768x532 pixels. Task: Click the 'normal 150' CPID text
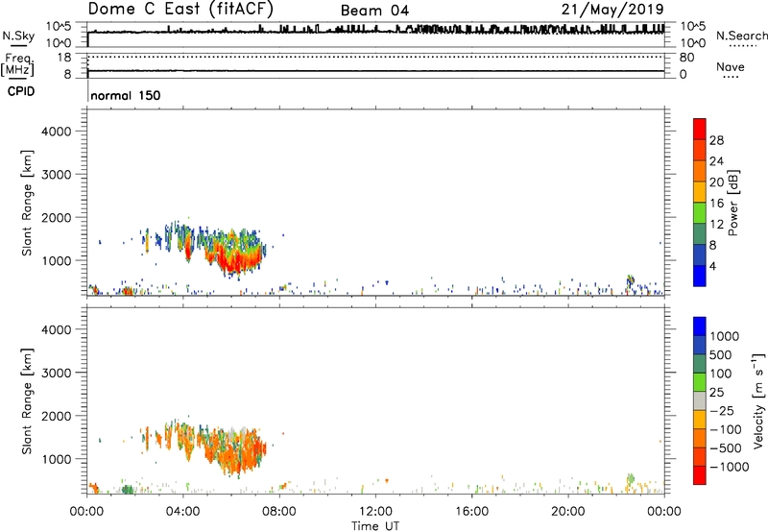[x=126, y=95]
